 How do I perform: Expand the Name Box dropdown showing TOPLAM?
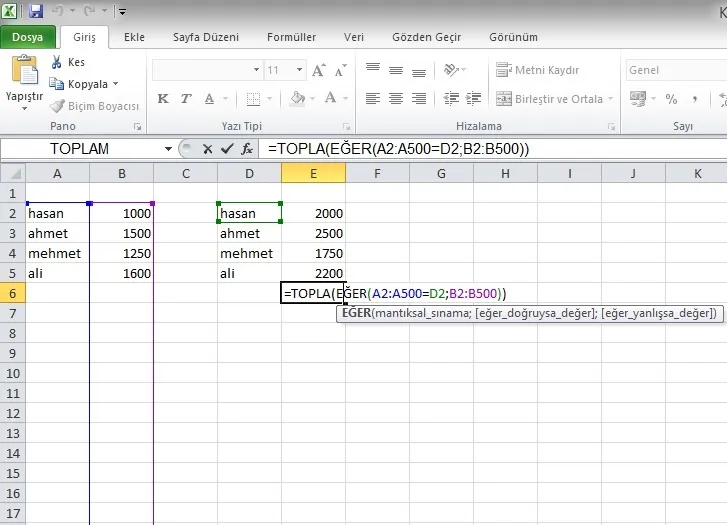pos(168,148)
